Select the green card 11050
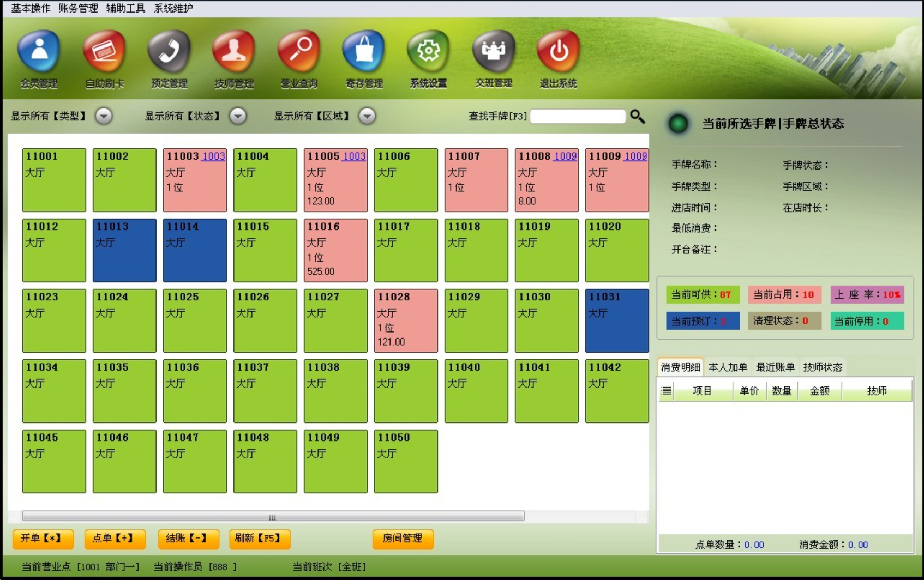This screenshot has width=924, height=580. (406, 461)
